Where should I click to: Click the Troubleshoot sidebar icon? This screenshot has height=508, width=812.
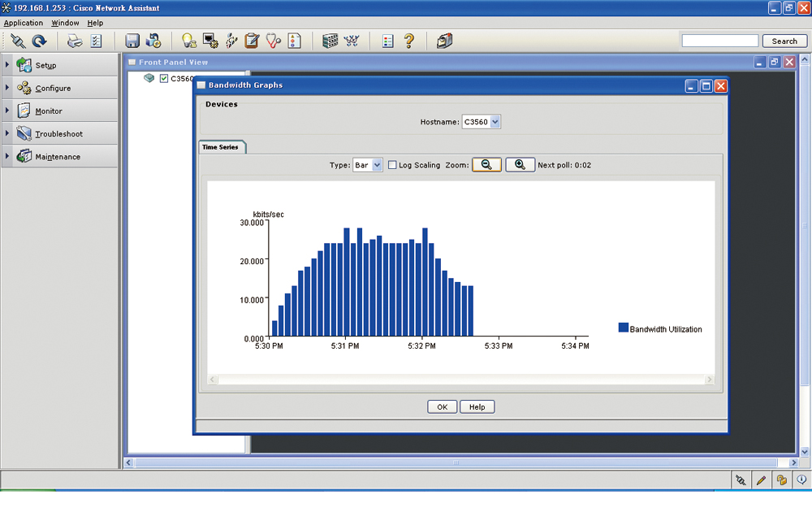(x=24, y=133)
